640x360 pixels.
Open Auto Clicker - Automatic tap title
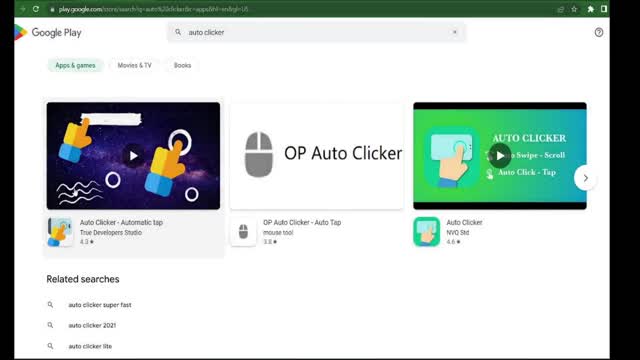coord(121,222)
